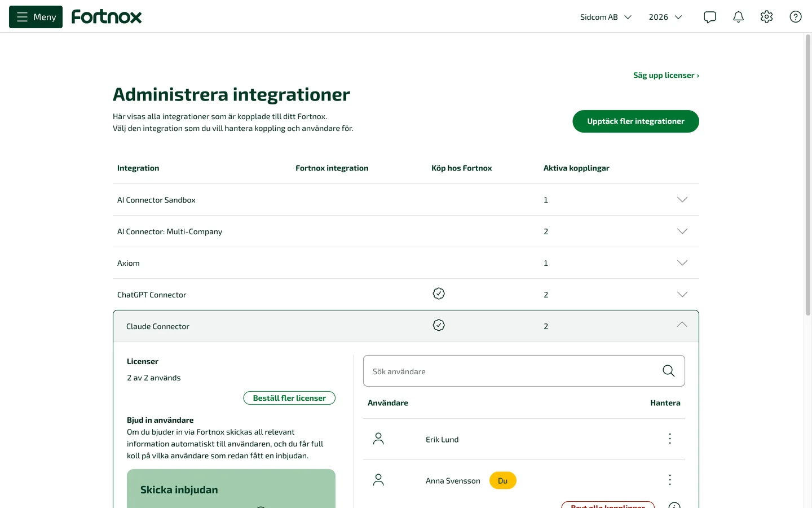Click the Integration column header

pos(138,168)
